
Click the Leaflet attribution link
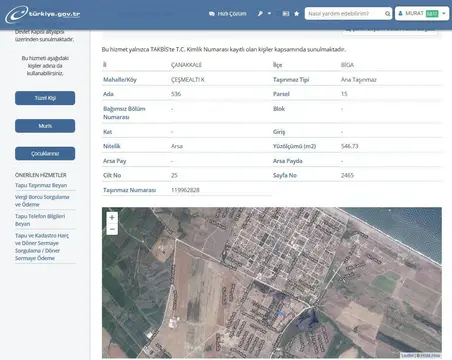pos(407,355)
